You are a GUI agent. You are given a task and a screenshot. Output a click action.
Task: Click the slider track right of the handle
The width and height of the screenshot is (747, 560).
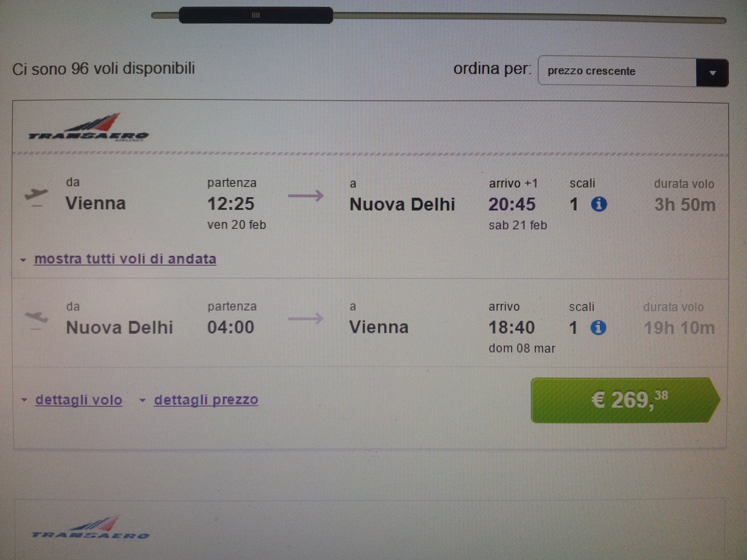[x=530, y=17]
